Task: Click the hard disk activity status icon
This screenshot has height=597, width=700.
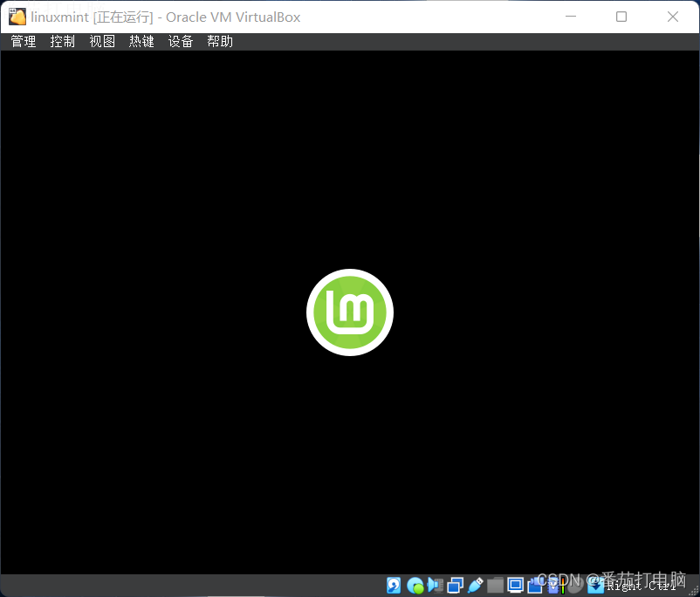Action: tap(394, 585)
